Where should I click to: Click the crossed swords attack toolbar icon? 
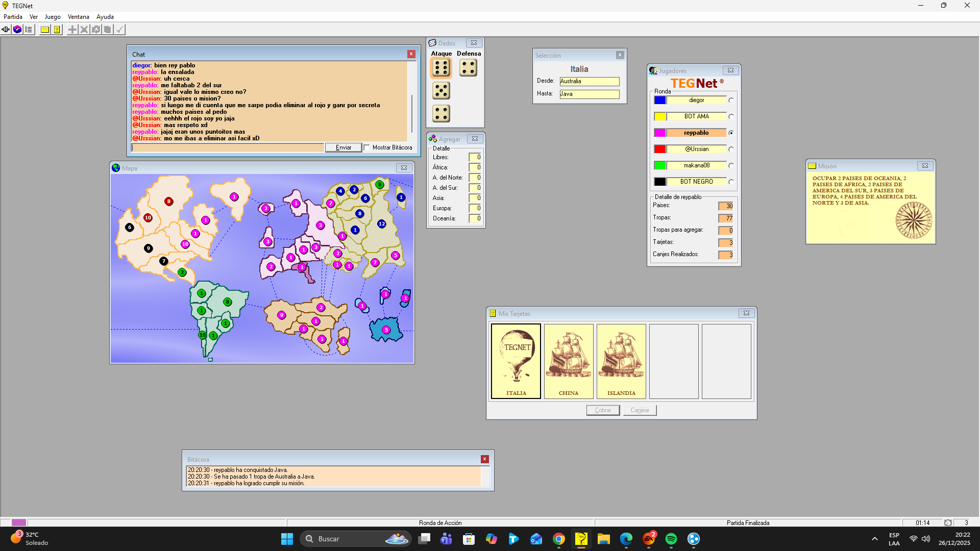[84, 30]
